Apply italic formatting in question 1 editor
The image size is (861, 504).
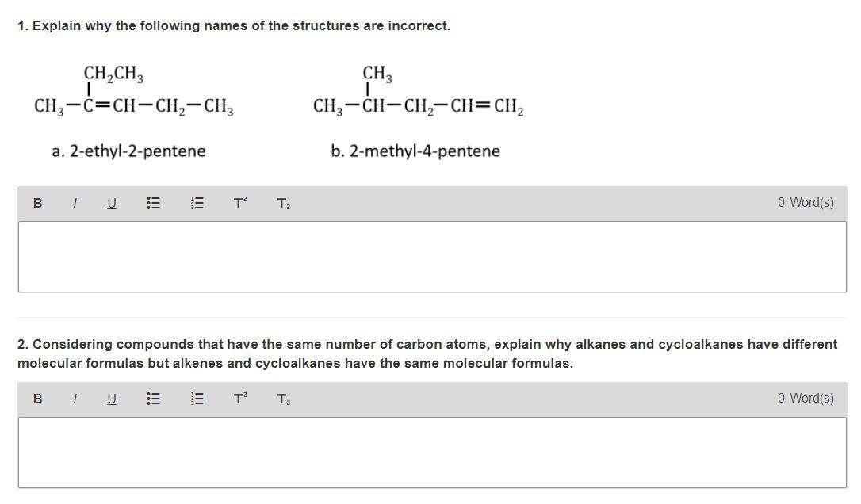click(x=74, y=204)
